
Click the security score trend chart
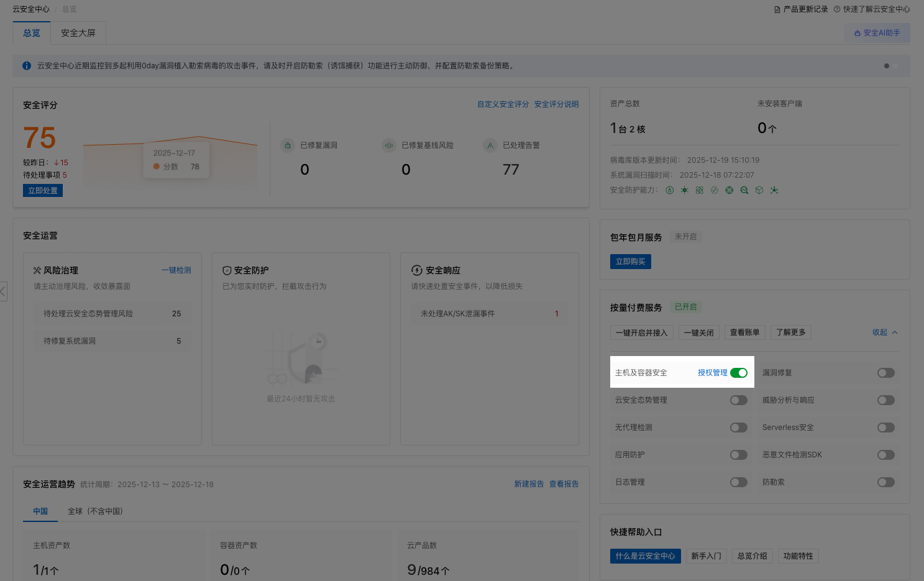(170, 163)
